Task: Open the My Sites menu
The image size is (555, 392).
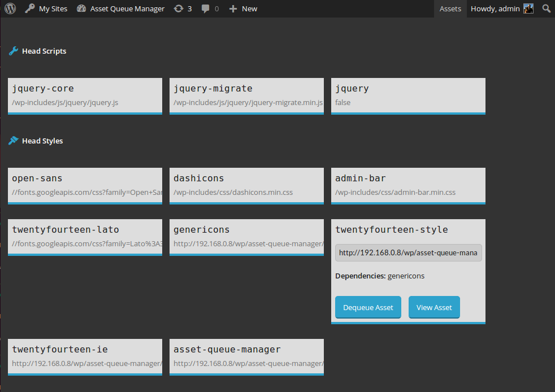Action: point(46,8)
